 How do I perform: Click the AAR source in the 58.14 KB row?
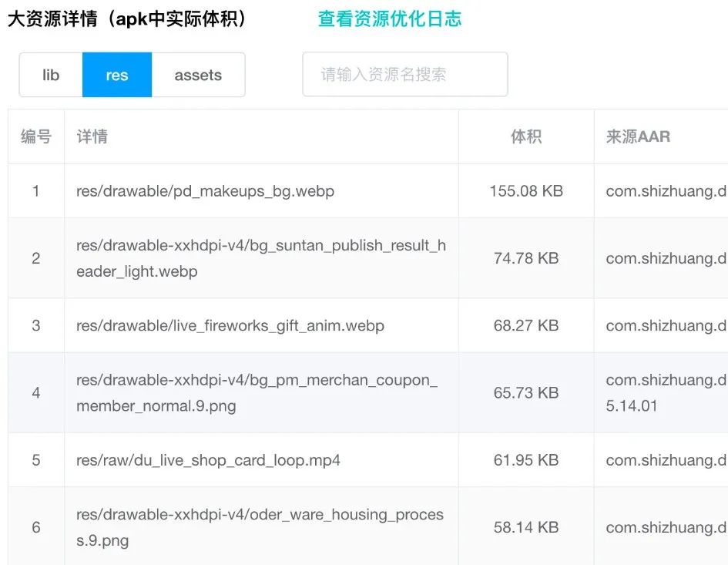pos(666,527)
